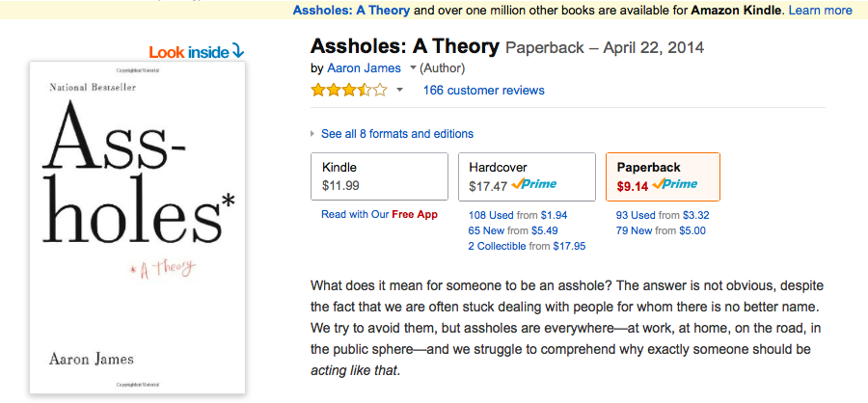Viewport: 868px width, 403px height.
Task: Click the star rating icons
Action: click(348, 91)
